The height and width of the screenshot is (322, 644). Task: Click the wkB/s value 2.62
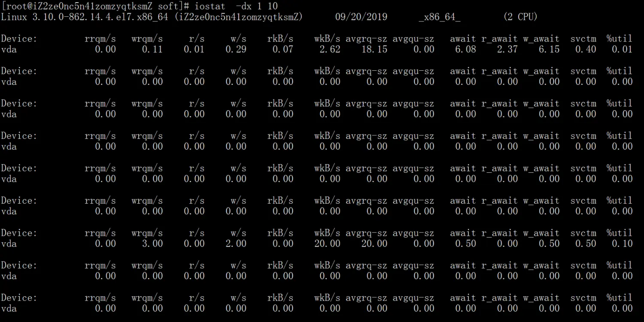coord(330,49)
